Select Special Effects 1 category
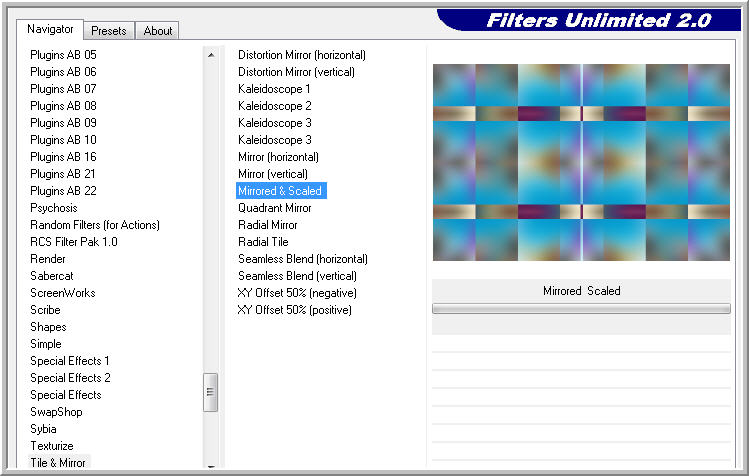Image resolution: width=749 pixels, height=476 pixels. 70,361
